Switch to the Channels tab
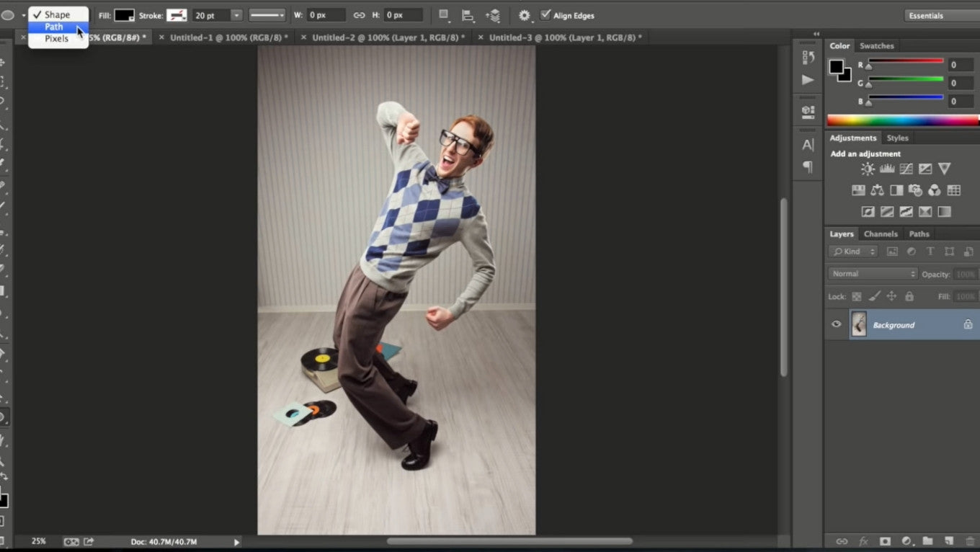The height and width of the screenshot is (552, 980). pyautogui.click(x=881, y=234)
